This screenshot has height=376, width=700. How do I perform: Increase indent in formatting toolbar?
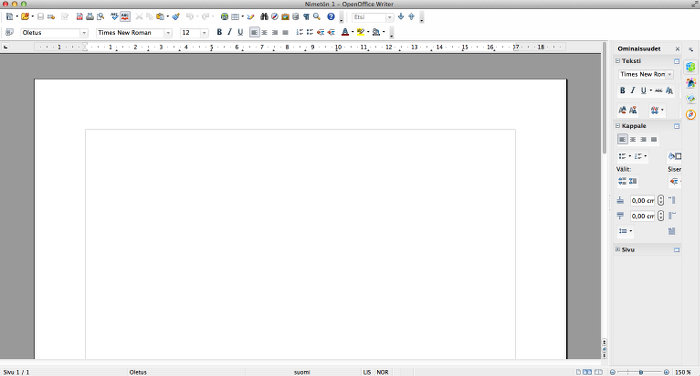click(331, 32)
